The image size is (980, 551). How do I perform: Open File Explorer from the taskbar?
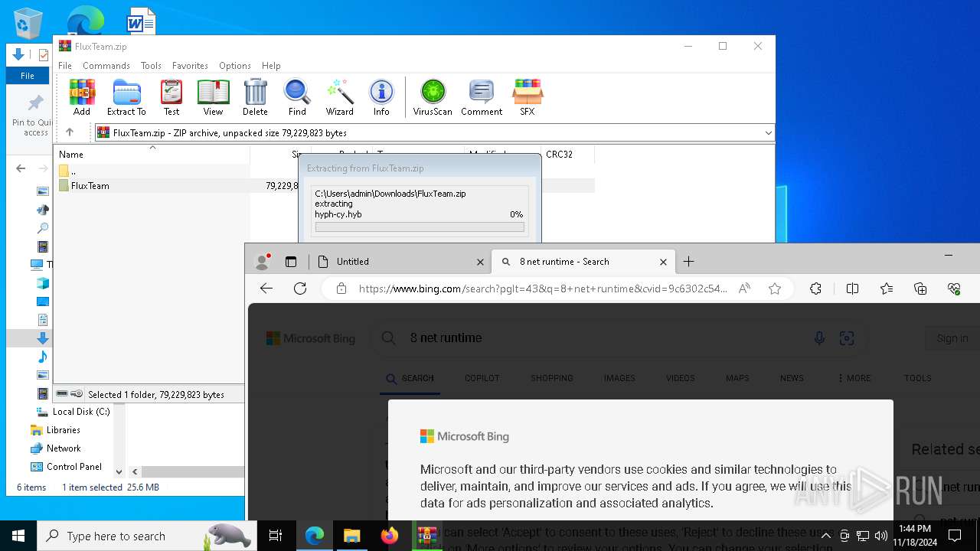coord(352,536)
